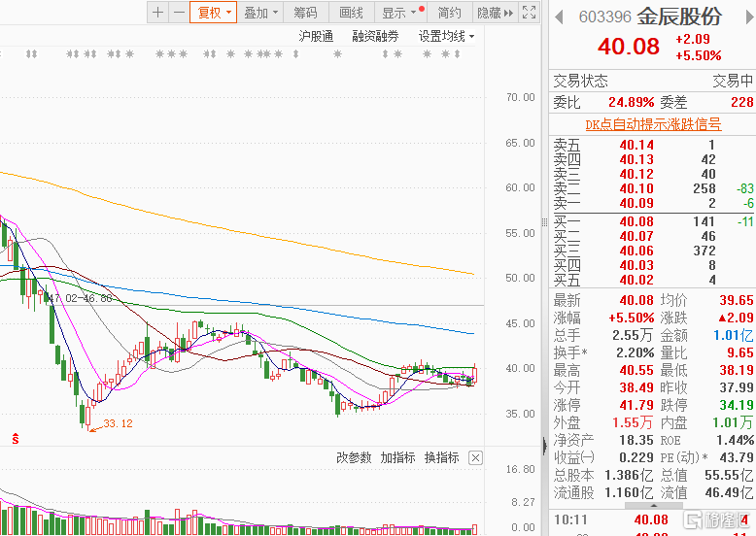Click stock code 603396
756x536 pixels.
pos(604,17)
